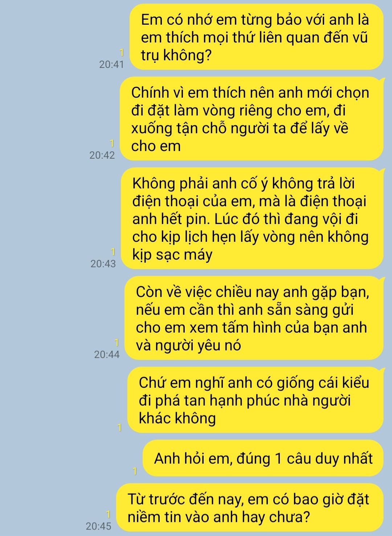Tap message about 'điện thoại anh hết pin'
Viewport: 392px width, 536px height.
(252, 218)
